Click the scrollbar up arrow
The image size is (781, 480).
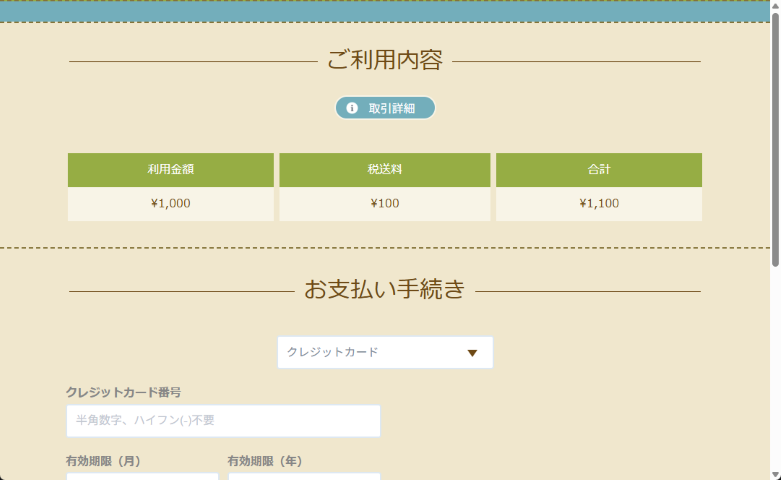[x=775, y=7]
